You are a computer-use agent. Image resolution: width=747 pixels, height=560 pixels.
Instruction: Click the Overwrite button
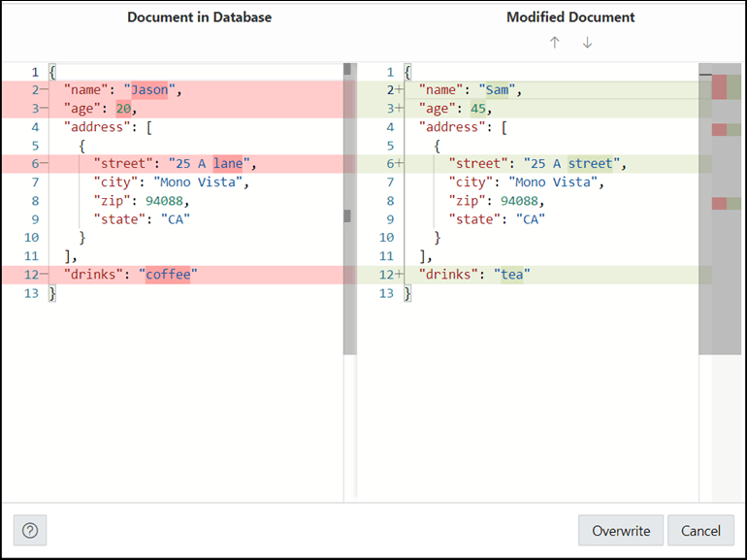(x=621, y=531)
